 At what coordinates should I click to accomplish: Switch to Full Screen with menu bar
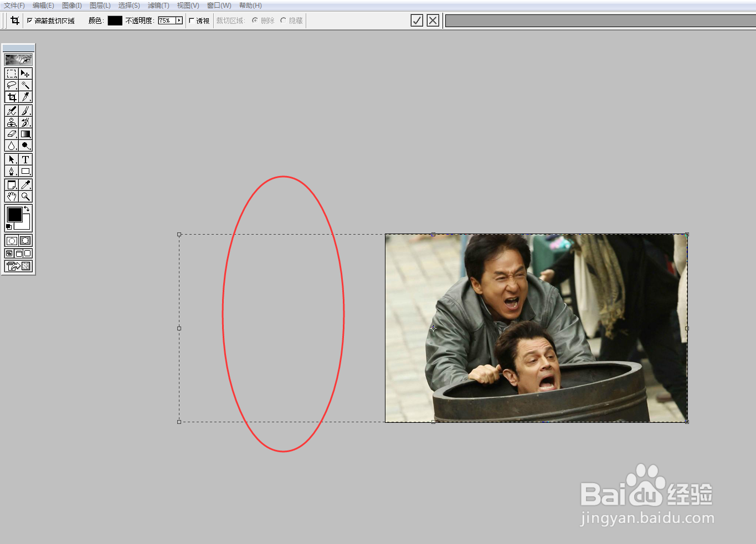pos(18,253)
